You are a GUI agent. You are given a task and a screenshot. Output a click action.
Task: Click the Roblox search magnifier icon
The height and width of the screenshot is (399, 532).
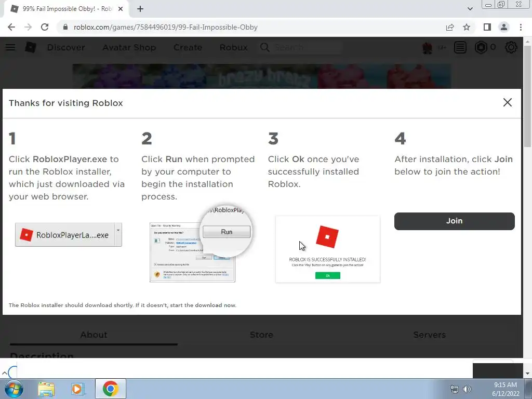264,47
